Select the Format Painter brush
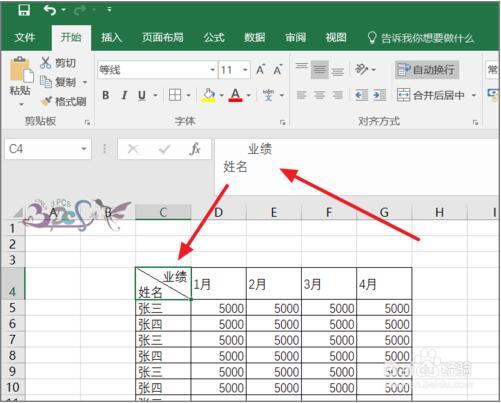Image resolution: width=501 pixels, height=403 pixels. point(46,101)
